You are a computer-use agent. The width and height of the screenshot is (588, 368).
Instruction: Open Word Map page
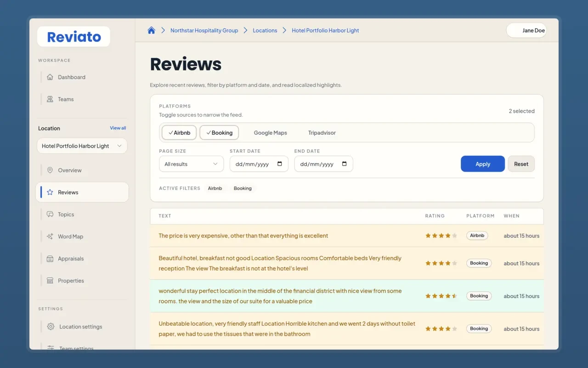[x=82, y=236]
